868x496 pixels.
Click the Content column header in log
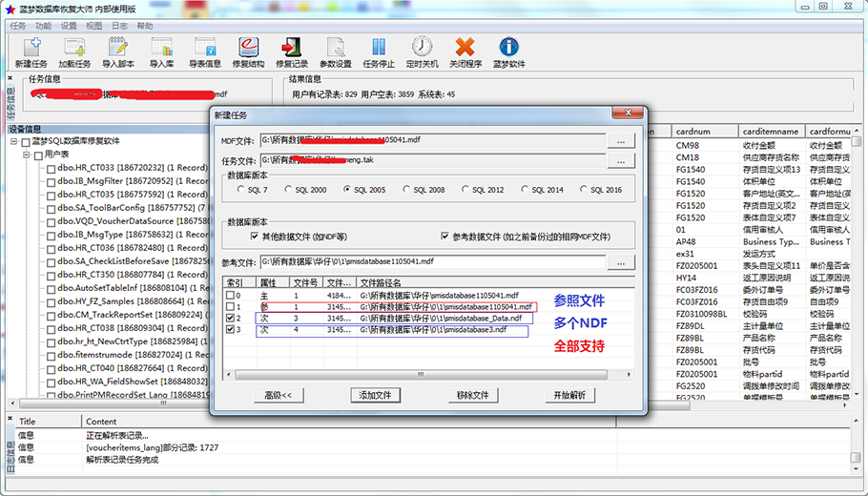349,422
